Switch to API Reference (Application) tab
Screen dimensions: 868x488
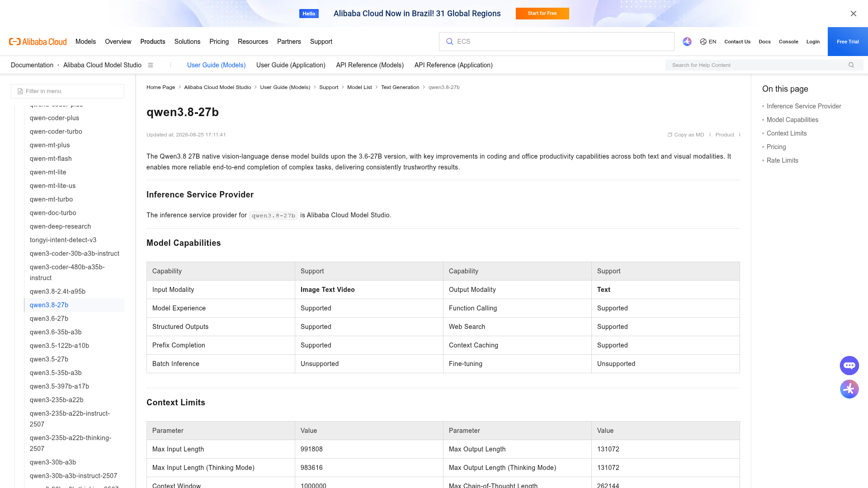click(453, 65)
